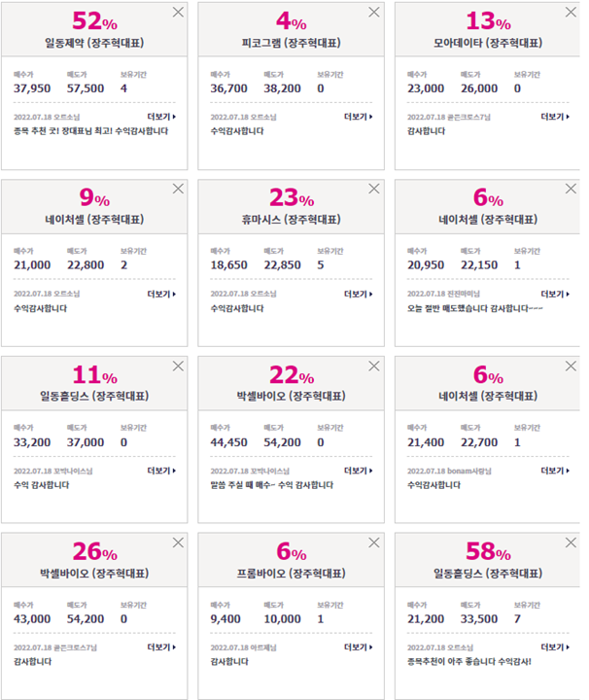Open 더보기 in the 11% 일동홀딩스 card
The image size is (589, 700).
click(161, 471)
